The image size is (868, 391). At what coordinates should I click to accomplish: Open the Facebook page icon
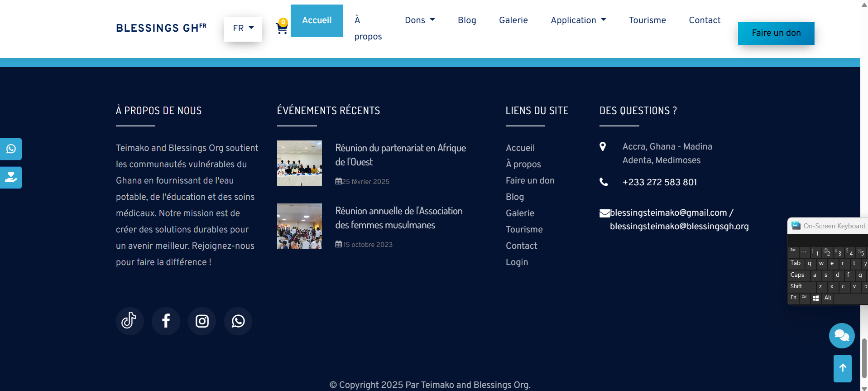[x=166, y=321]
